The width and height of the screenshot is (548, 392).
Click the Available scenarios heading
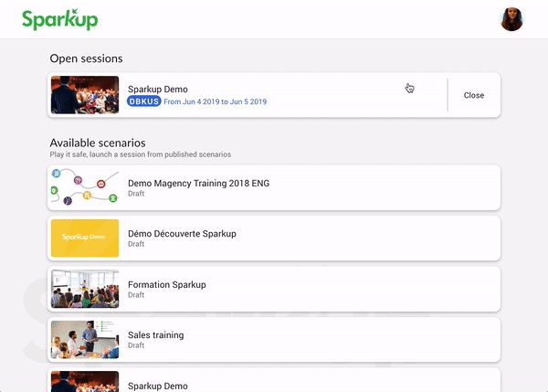98,143
